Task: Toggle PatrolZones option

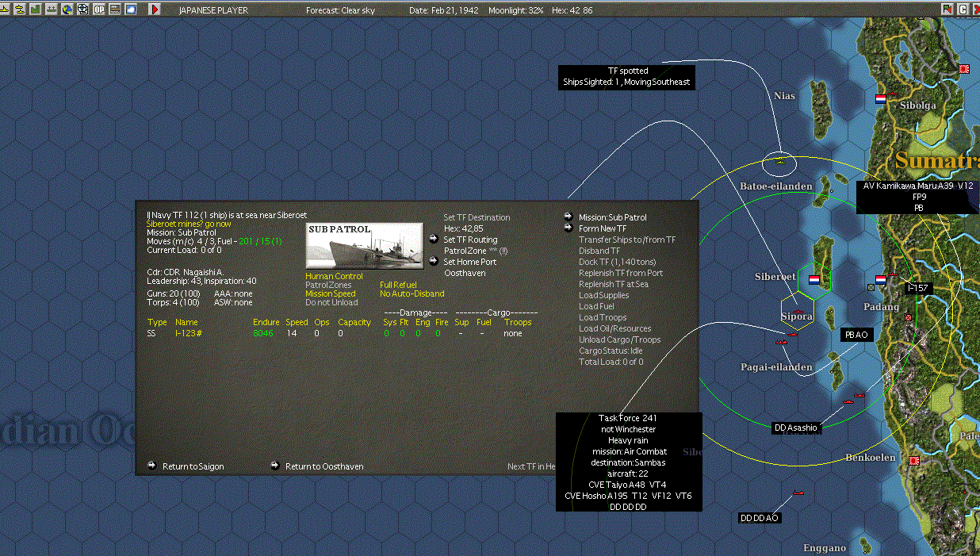Action: click(328, 286)
